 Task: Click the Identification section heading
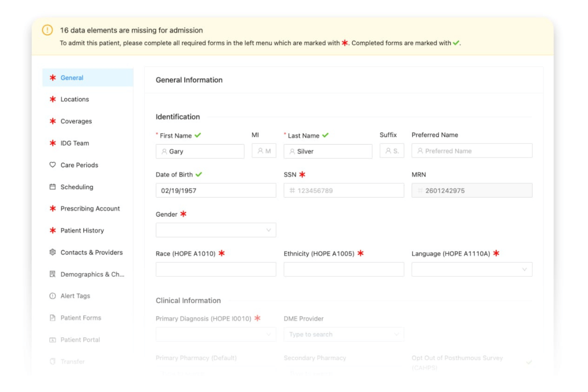click(178, 117)
